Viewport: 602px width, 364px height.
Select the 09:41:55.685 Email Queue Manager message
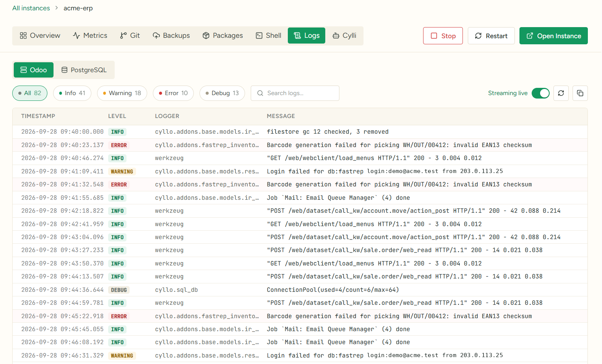click(x=338, y=198)
